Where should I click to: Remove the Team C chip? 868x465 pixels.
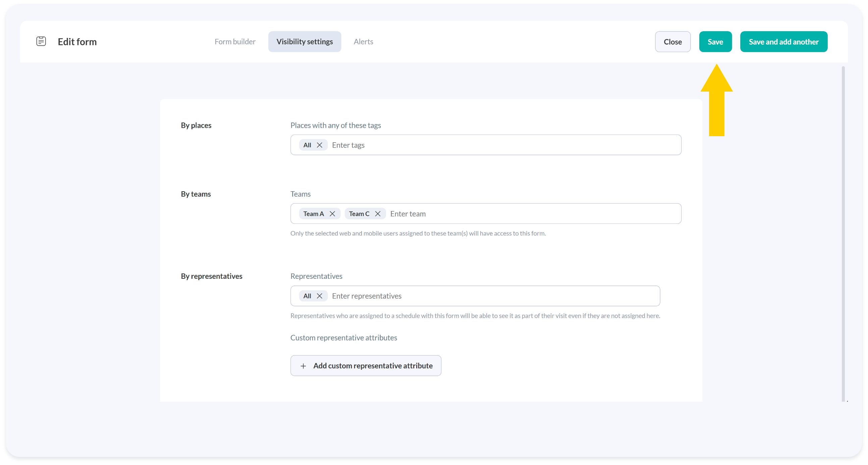[378, 214]
